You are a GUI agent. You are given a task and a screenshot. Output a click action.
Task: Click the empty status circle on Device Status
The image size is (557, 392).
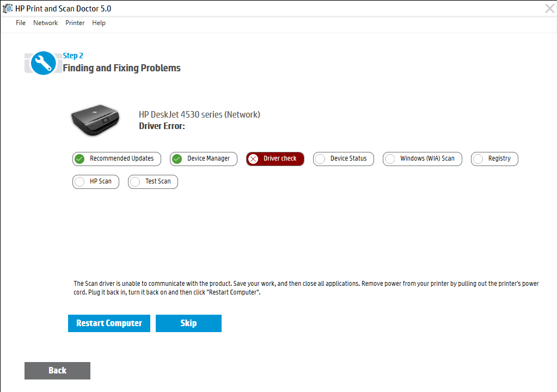(320, 159)
